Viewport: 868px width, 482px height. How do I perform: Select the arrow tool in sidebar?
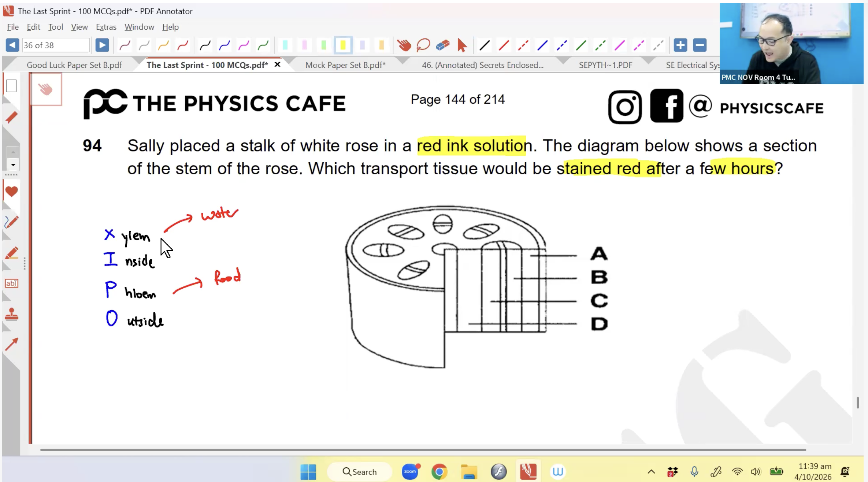point(11,344)
